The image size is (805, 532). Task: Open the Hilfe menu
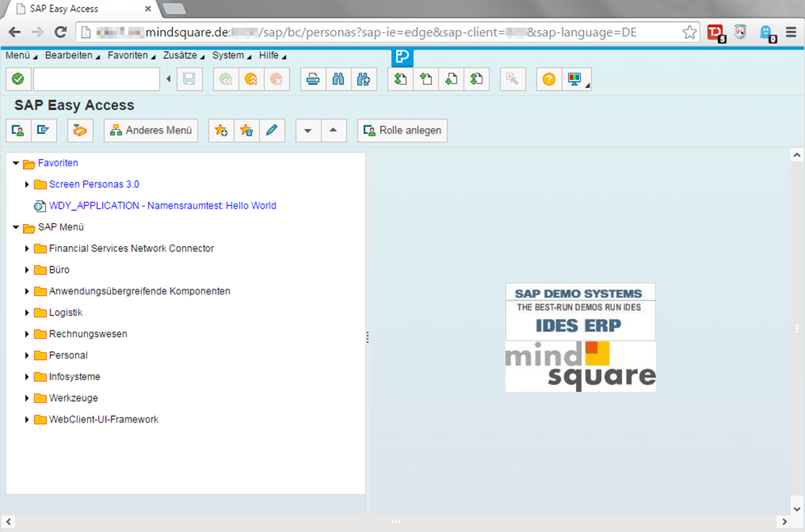pos(273,55)
